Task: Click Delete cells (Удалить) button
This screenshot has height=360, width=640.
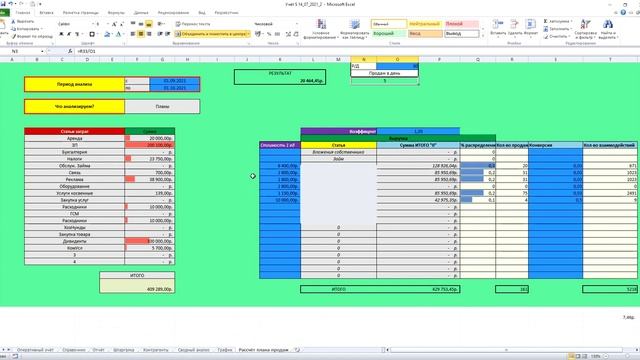Action: pyautogui.click(x=514, y=29)
